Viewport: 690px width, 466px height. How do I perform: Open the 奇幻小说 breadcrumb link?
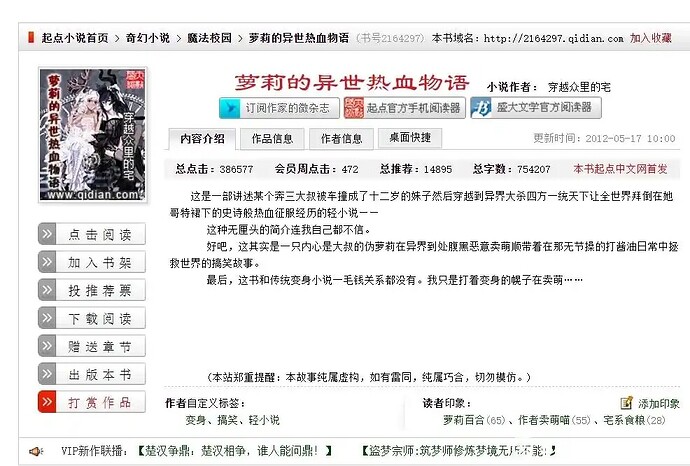pyautogui.click(x=148, y=38)
